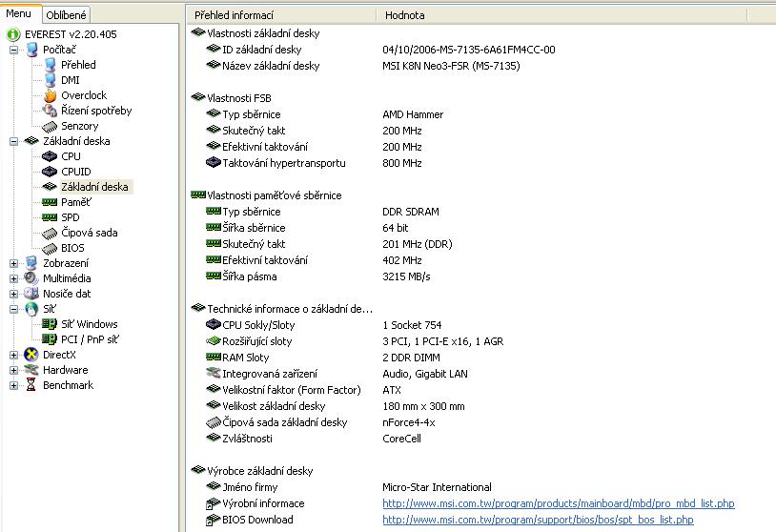Click the EVEREST v2.20.405 root icon
Image resolution: width=776 pixels, height=532 pixels.
point(13,33)
